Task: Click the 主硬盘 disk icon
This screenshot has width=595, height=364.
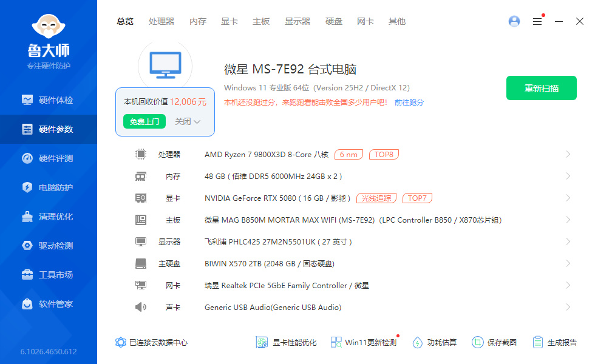Action: tap(141, 263)
